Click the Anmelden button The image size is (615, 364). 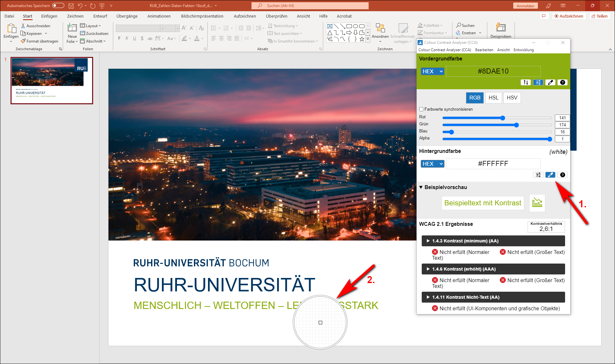coord(525,6)
